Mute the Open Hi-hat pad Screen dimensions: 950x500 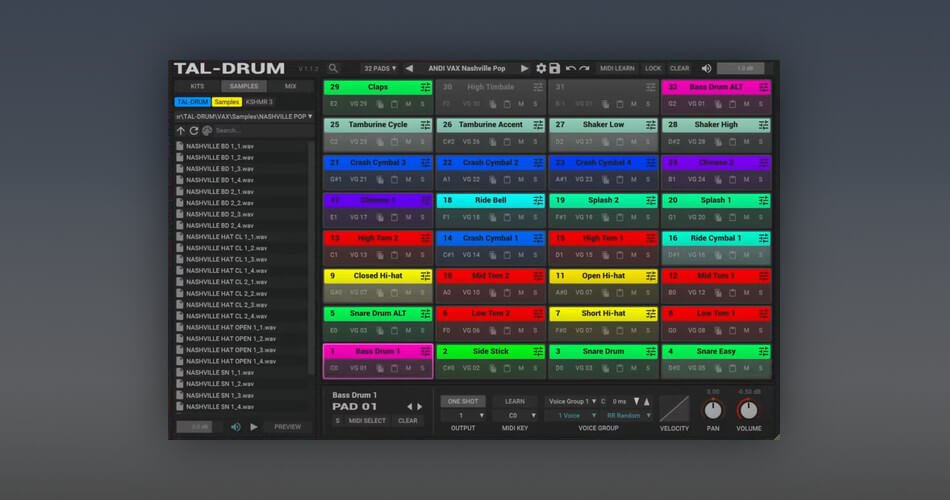pos(634,293)
